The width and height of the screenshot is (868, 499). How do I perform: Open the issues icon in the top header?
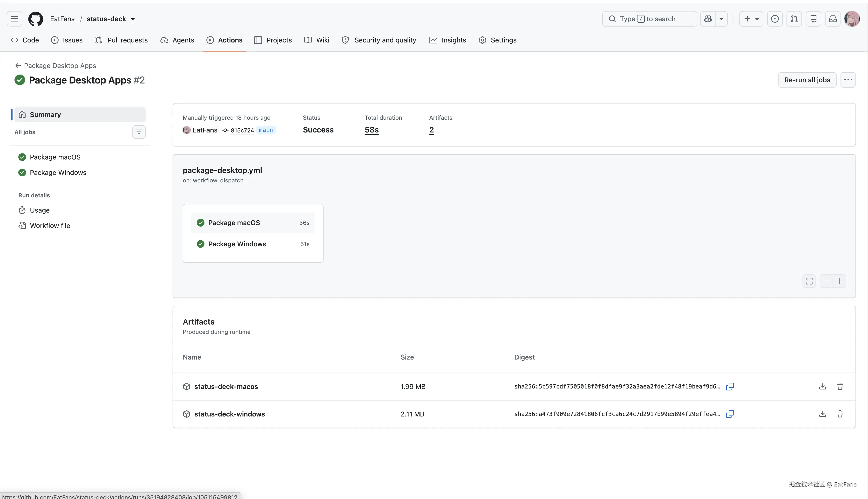click(x=775, y=19)
